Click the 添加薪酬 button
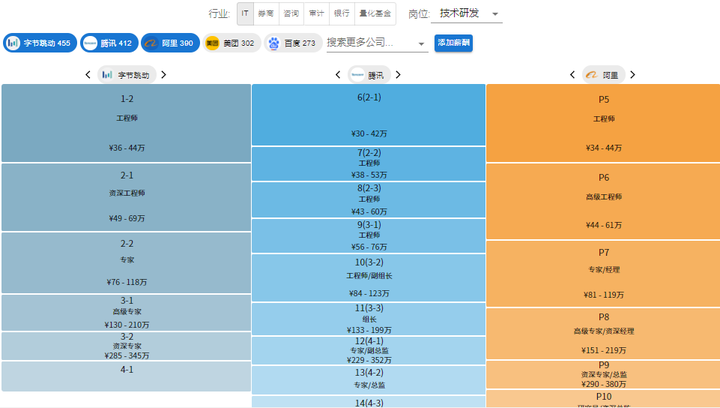 click(454, 43)
